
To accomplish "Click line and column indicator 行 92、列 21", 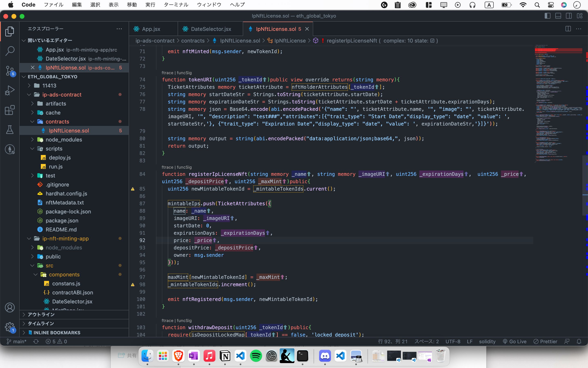I will 393,341.
